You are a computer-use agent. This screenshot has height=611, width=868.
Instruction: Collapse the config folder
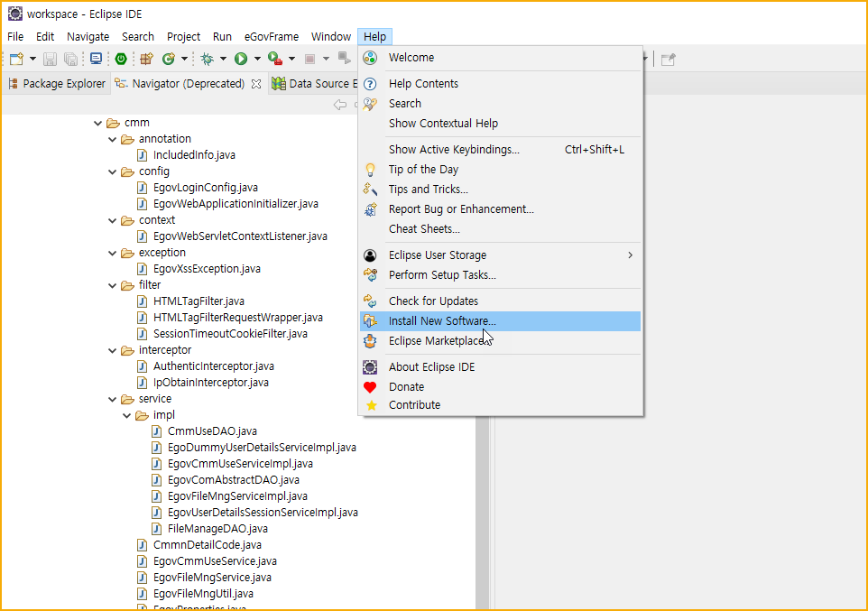[113, 171]
